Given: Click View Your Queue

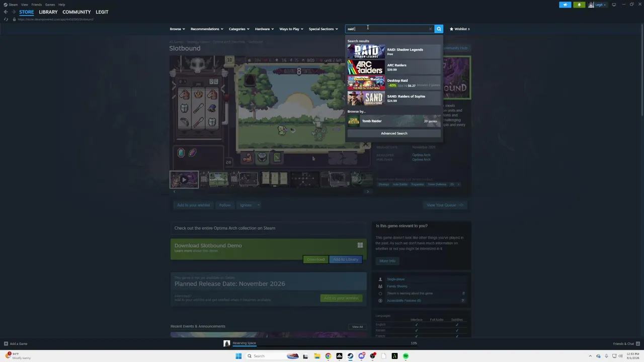Looking at the screenshot, I should click(x=445, y=205).
